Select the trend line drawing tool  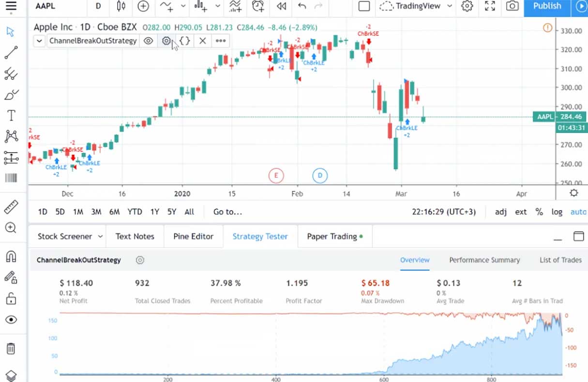coord(11,52)
